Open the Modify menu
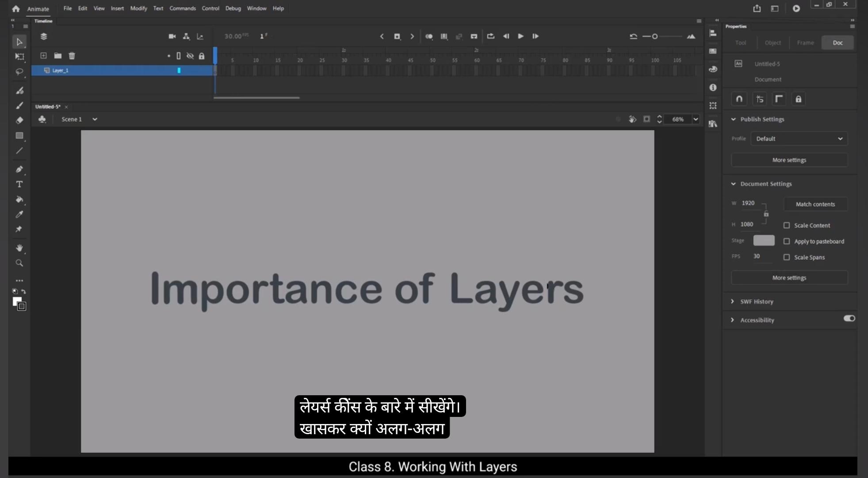868x478 pixels. pyautogui.click(x=138, y=8)
